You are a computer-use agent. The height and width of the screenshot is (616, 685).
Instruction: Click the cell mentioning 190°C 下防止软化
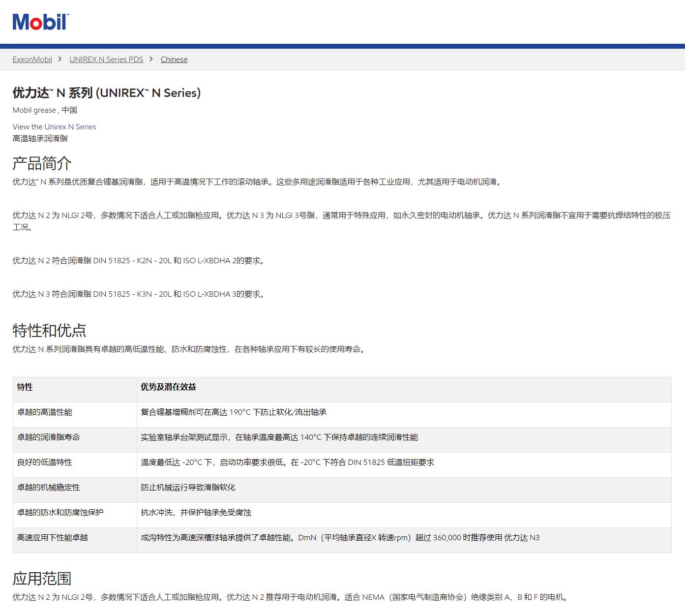coord(404,415)
